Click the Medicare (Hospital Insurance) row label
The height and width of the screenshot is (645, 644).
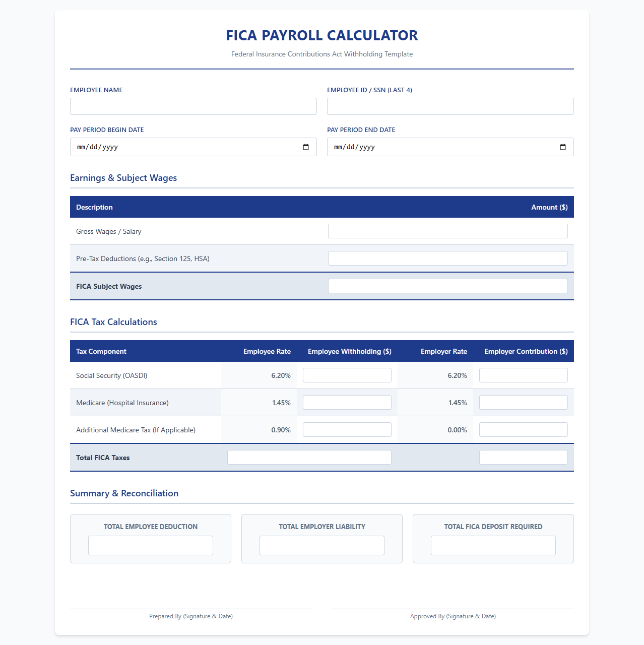pos(122,403)
